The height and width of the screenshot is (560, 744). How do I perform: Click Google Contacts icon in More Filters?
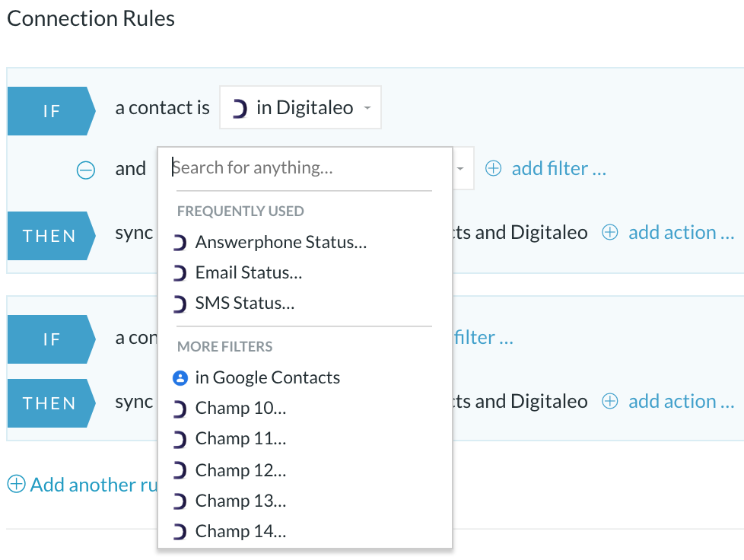pyautogui.click(x=180, y=378)
